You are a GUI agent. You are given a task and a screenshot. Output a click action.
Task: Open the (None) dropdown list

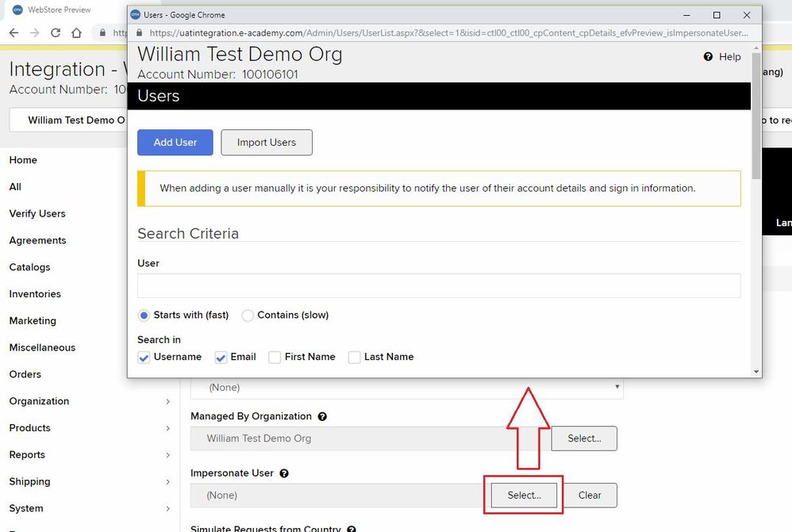406,388
